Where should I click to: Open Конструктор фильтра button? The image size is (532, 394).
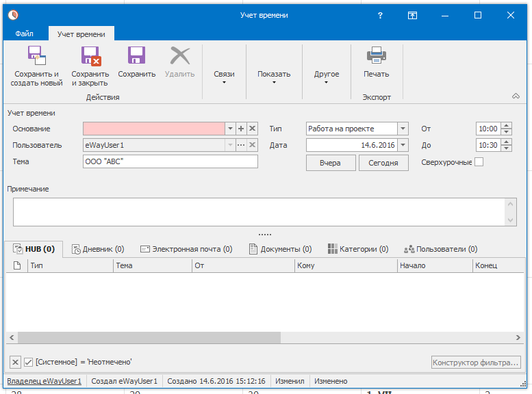476,363
